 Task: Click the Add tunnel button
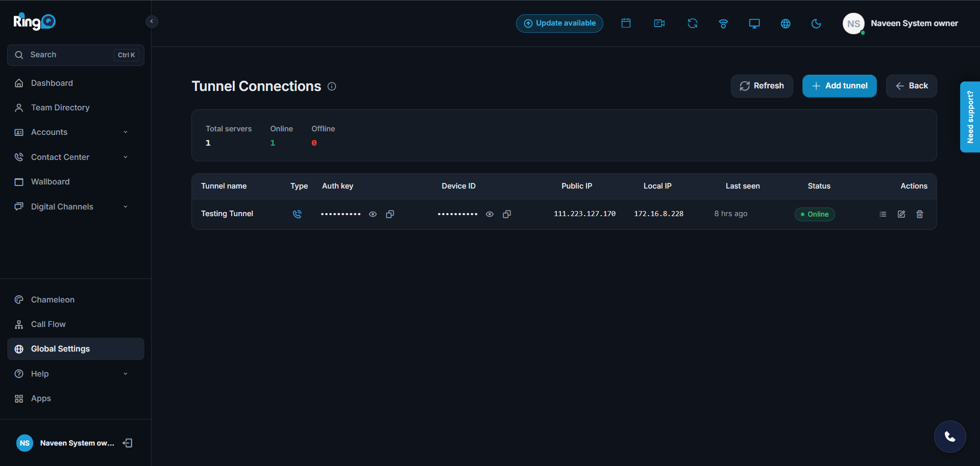pos(840,86)
